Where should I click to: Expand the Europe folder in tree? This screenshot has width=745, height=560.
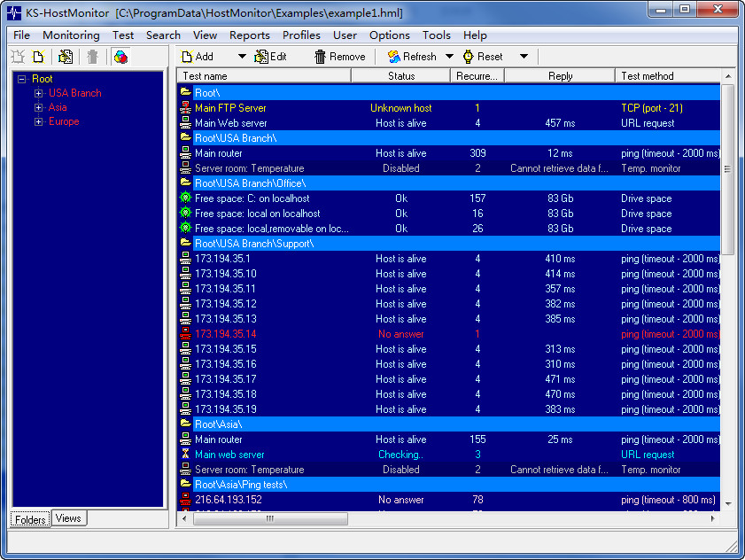(x=38, y=121)
